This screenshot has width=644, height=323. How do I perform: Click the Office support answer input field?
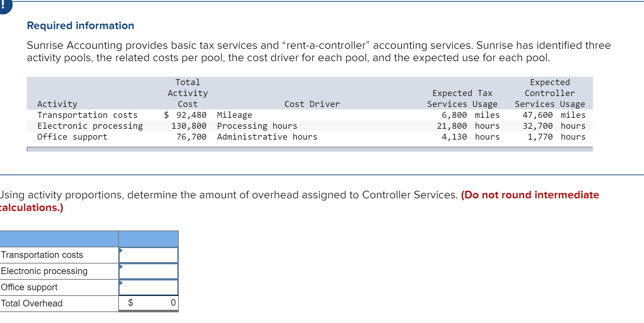tap(149, 287)
